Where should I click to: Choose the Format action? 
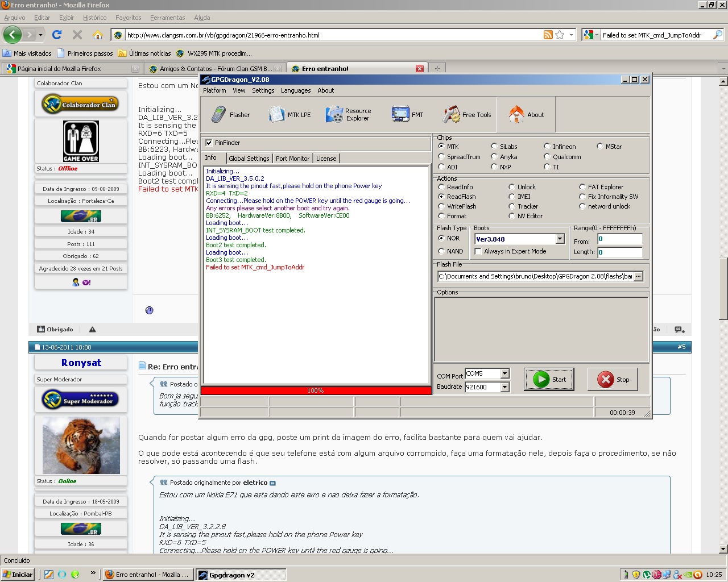click(x=441, y=216)
